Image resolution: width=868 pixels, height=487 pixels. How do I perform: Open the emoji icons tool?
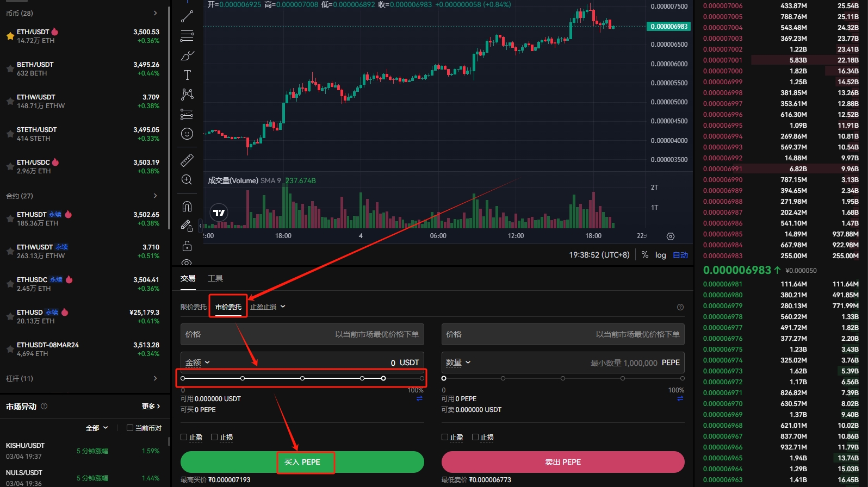[187, 134]
